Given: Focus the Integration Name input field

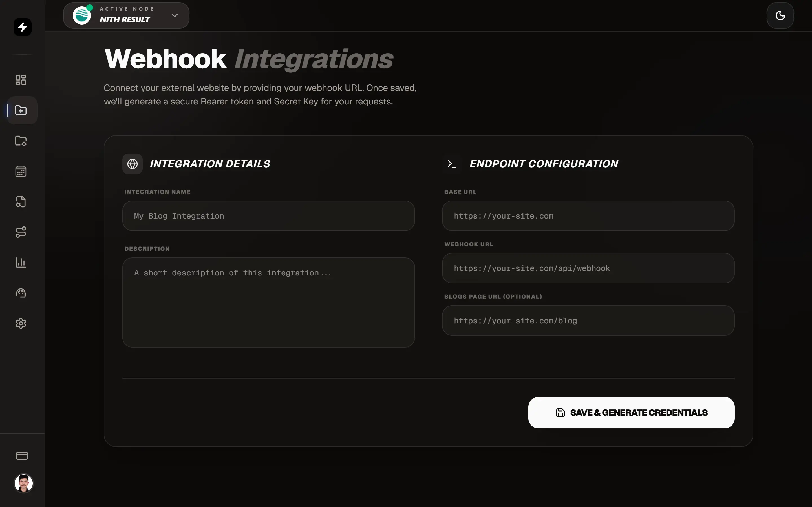Looking at the screenshot, I should tap(268, 216).
